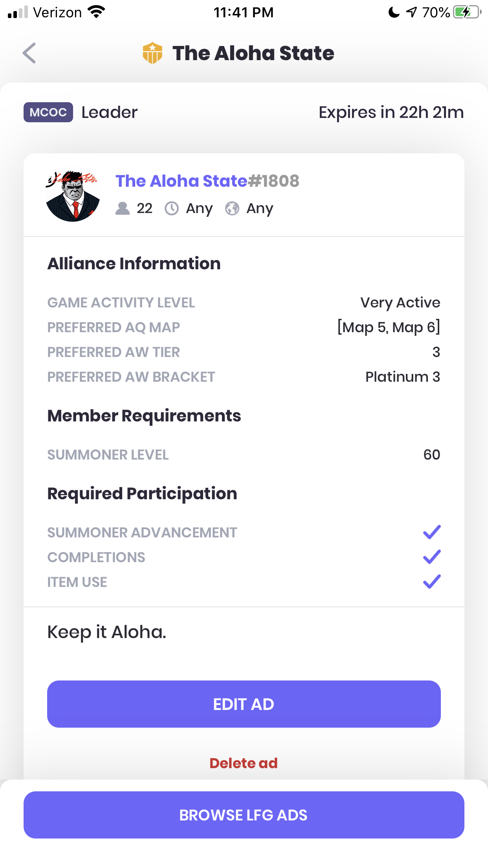Tap the orange alliance shield icon
This screenshot has height=868, width=488.
tap(152, 53)
